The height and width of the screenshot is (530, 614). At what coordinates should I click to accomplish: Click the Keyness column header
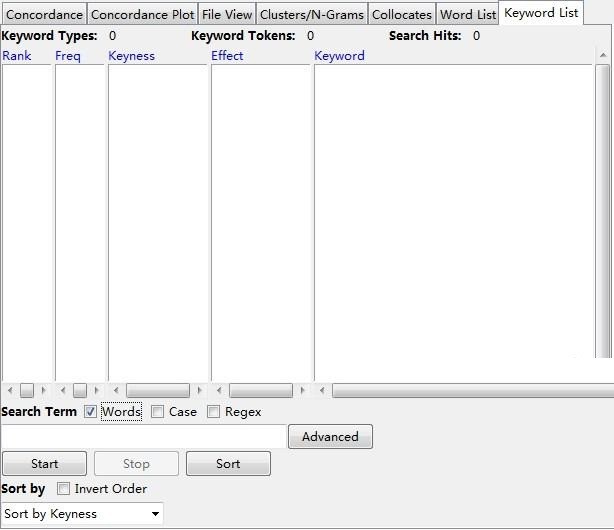(x=132, y=56)
